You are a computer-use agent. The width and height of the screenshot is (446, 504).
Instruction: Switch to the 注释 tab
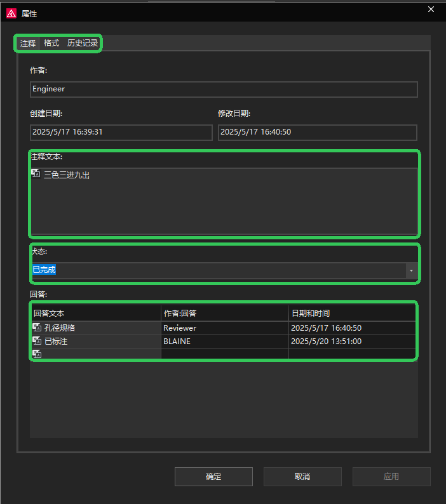point(28,43)
